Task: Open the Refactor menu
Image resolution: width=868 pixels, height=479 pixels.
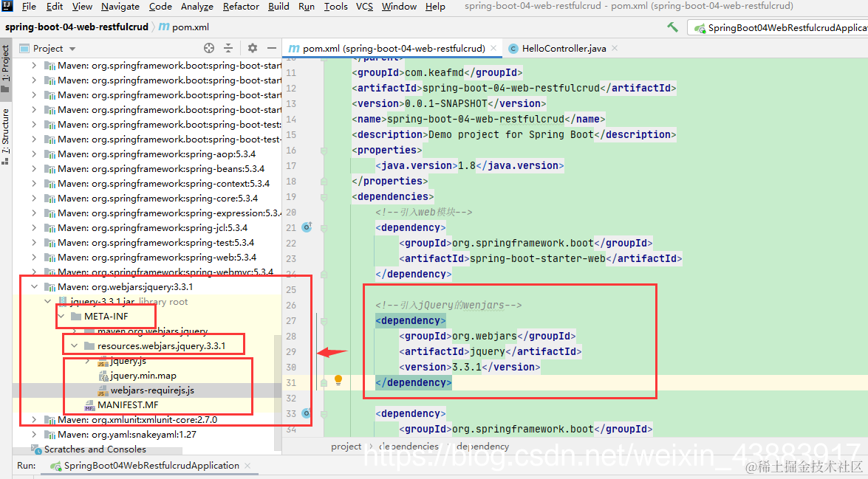Action: pos(241,7)
